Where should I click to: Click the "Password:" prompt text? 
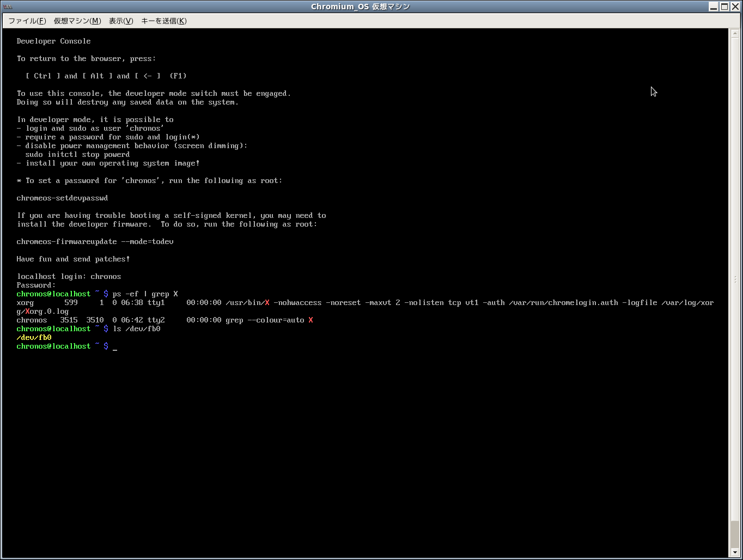(x=36, y=285)
